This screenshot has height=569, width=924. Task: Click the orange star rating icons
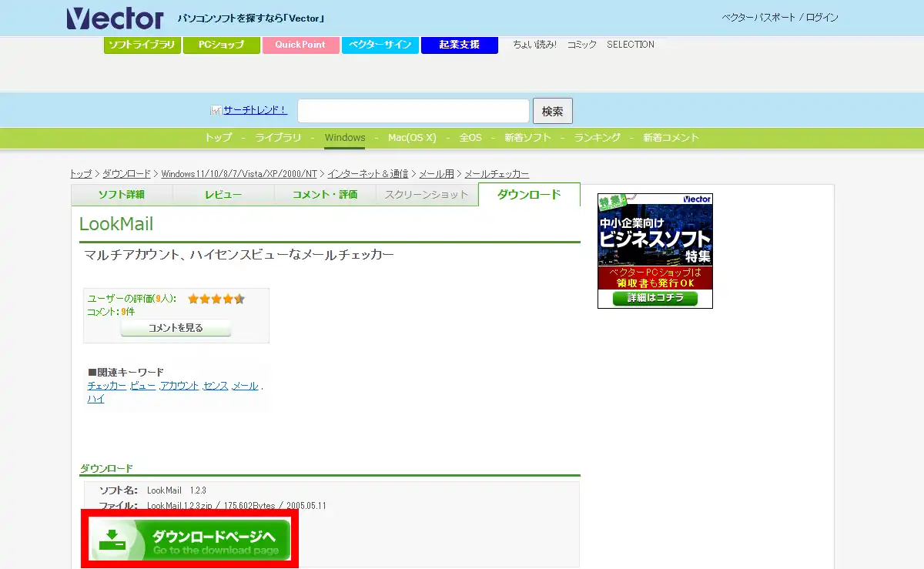pyautogui.click(x=216, y=299)
